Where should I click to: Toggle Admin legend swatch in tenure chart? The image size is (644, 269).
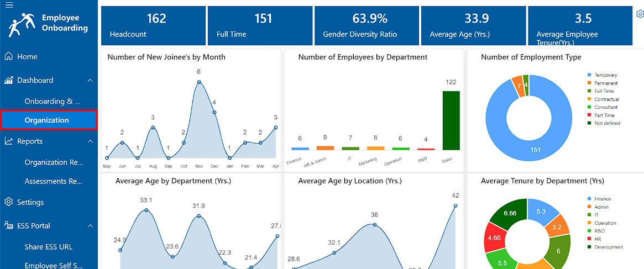coord(589,207)
